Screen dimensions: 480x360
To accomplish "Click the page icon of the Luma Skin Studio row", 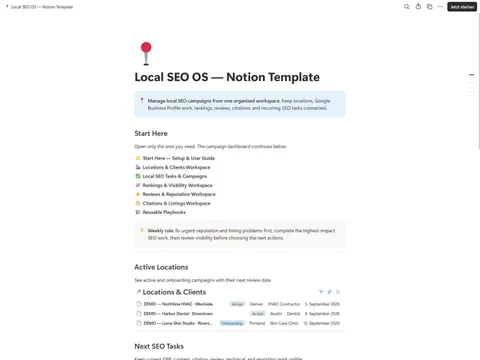I will [139, 323].
